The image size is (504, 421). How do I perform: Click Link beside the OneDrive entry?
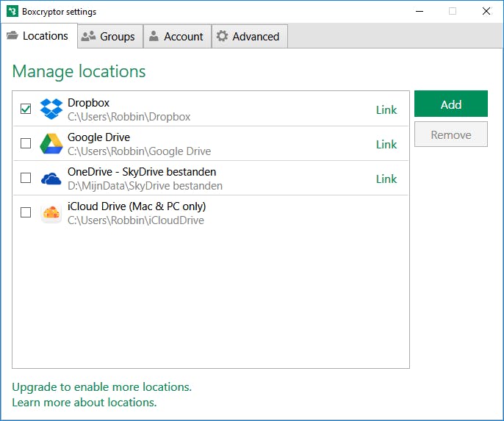(386, 179)
